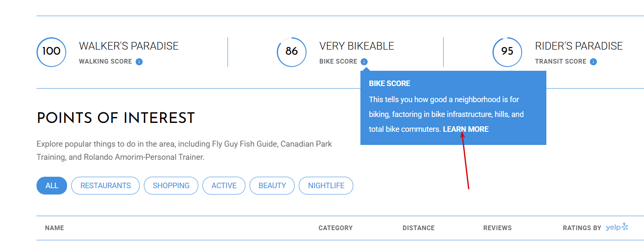Filter points of interest by SHOPPING
Viewport: 644px width, 242px height.
click(x=171, y=186)
